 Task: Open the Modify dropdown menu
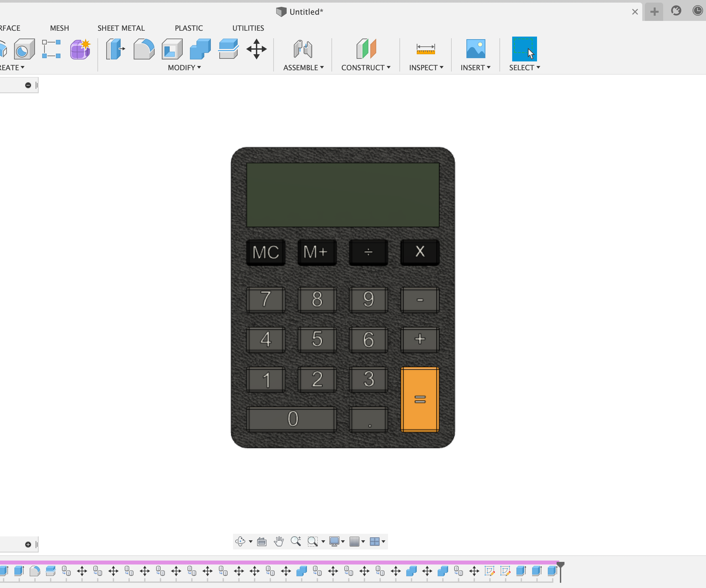(184, 68)
